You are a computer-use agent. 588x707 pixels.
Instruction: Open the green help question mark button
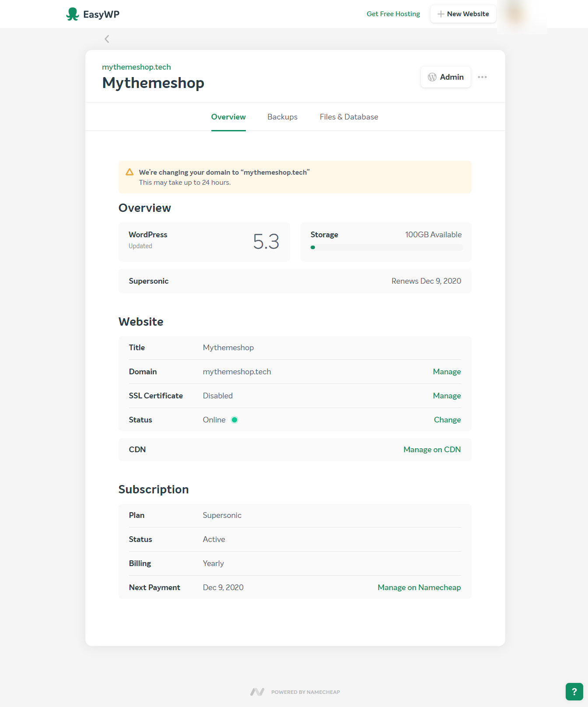[574, 692]
